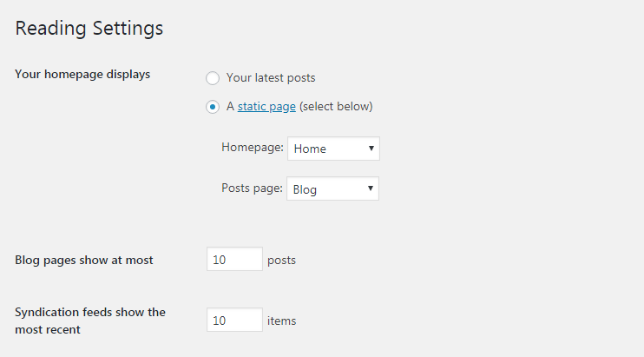
Task: Click the "Reading Settings" page heading
Action: [89, 28]
